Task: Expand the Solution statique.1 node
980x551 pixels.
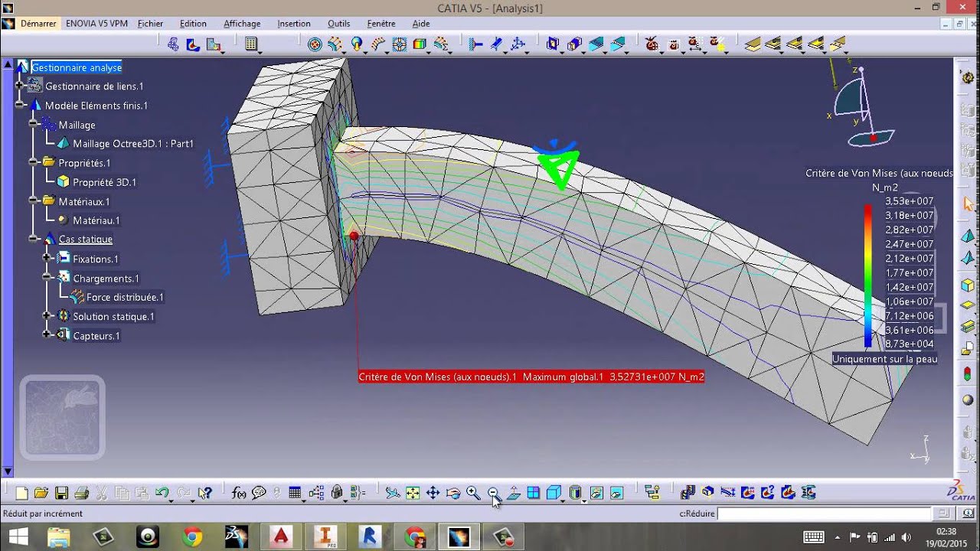Action: [47, 316]
